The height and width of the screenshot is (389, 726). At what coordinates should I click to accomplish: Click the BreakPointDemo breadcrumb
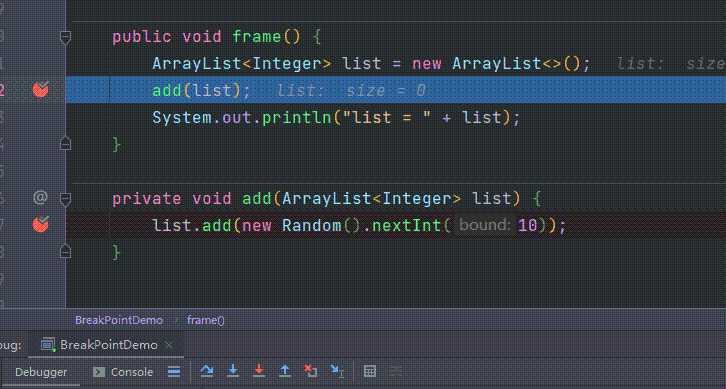point(119,320)
